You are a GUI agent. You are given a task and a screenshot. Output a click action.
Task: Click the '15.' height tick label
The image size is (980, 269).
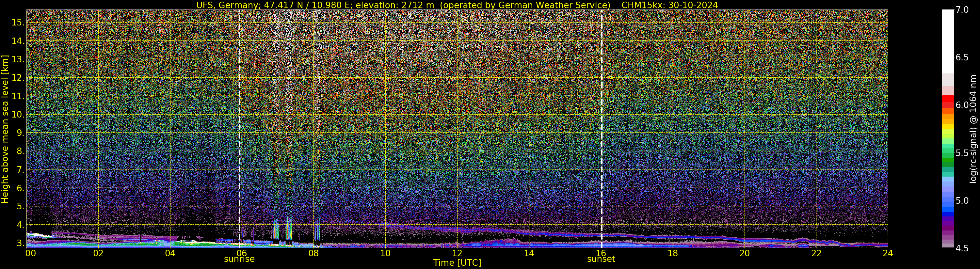point(18,23)
